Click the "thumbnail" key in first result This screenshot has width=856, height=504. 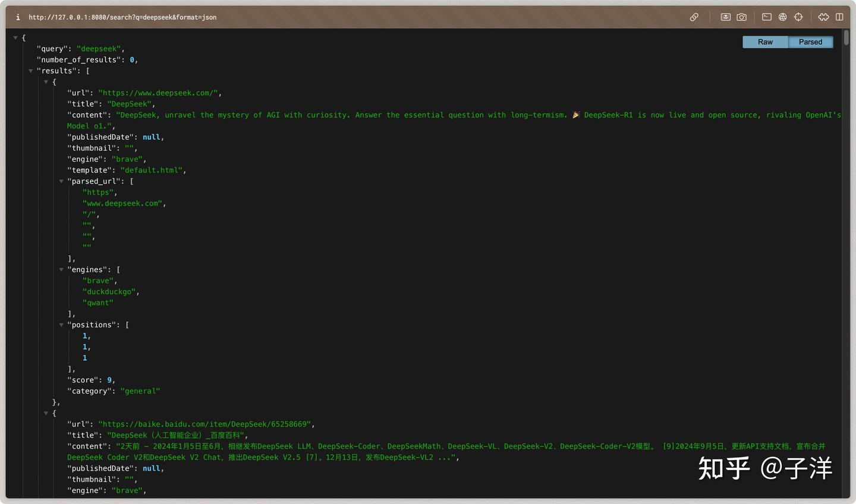coord(92,149)
